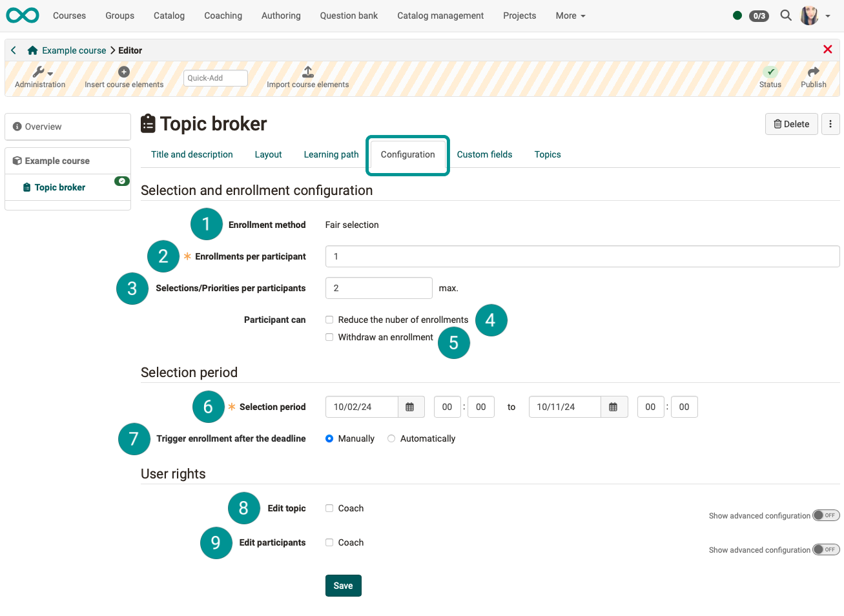Click the green online status dot
The image size is (844, 616).
click(737, 15)
